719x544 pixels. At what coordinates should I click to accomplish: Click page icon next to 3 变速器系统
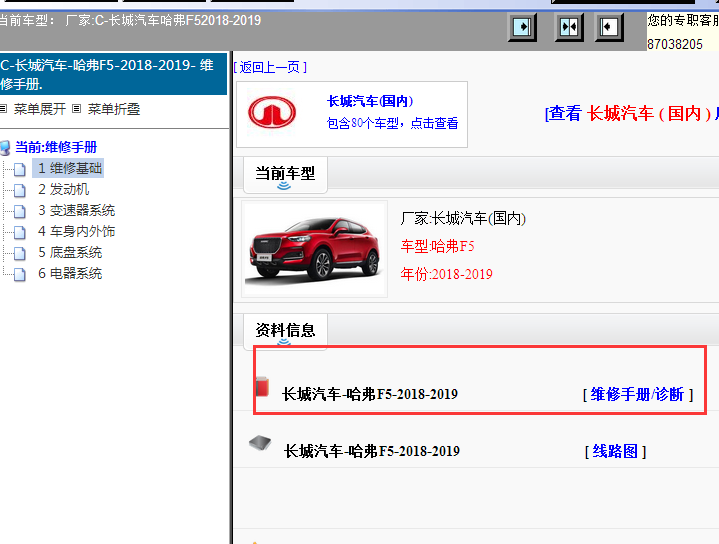(x=20, y=211)
